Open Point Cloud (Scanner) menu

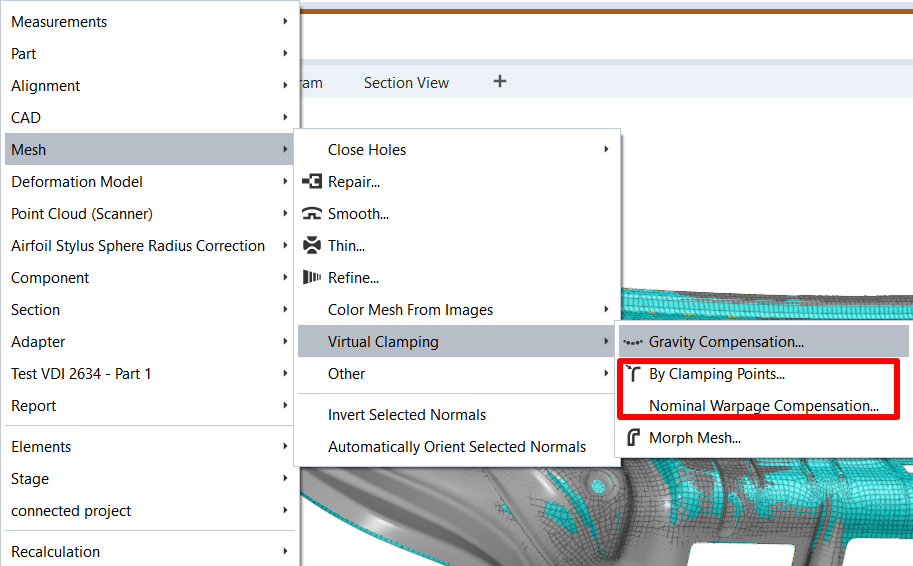point(82,214)
